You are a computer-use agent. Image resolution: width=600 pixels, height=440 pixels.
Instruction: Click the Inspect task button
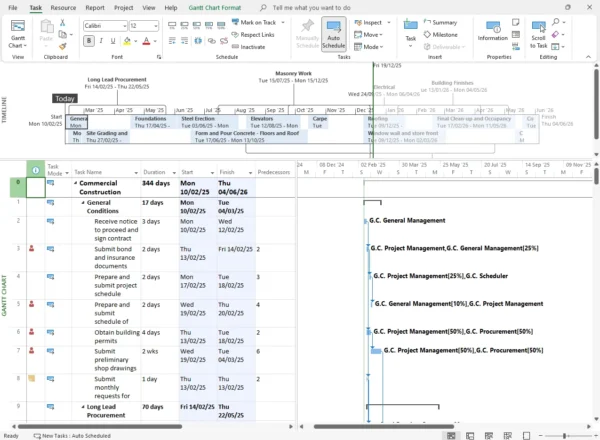(x=370, y=22)
